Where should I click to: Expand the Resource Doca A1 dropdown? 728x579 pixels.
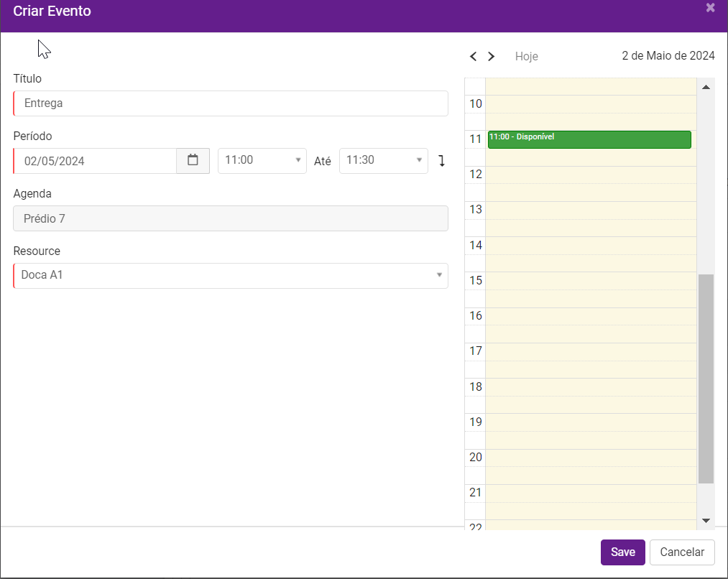(x=231, y=276)
